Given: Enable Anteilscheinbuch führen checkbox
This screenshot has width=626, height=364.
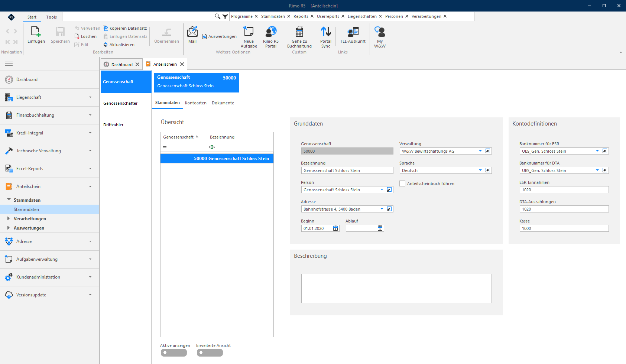Looking at the screenshot, I should pyautogui.click(x=402, y=183).
